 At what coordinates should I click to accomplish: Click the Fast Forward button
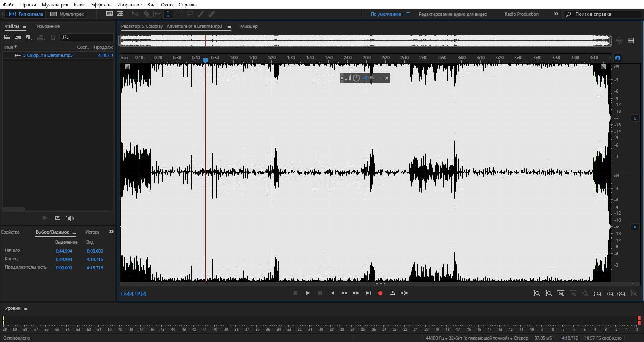356,293
